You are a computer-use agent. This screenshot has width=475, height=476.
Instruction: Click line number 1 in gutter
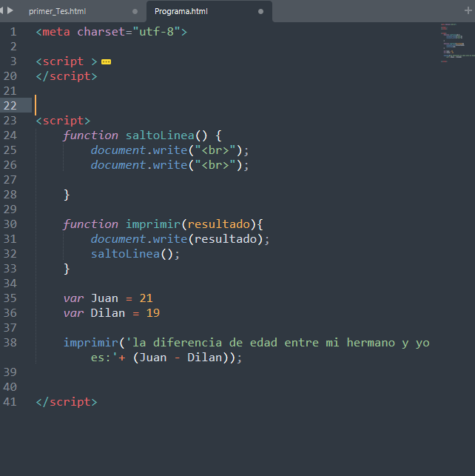(13, 32)
